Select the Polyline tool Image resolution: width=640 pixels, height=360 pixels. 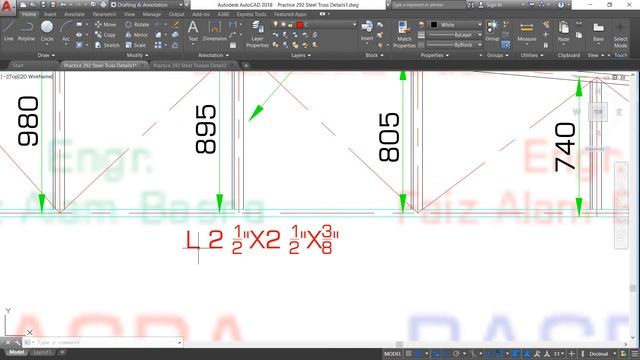[x=26, y=31]
